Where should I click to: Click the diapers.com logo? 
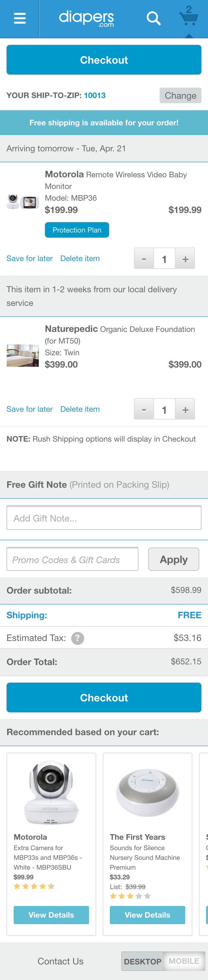(x=86, y=18)
